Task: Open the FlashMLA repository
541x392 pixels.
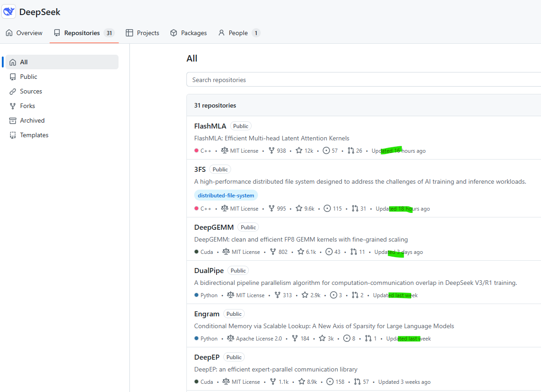Action: (210, 126)
